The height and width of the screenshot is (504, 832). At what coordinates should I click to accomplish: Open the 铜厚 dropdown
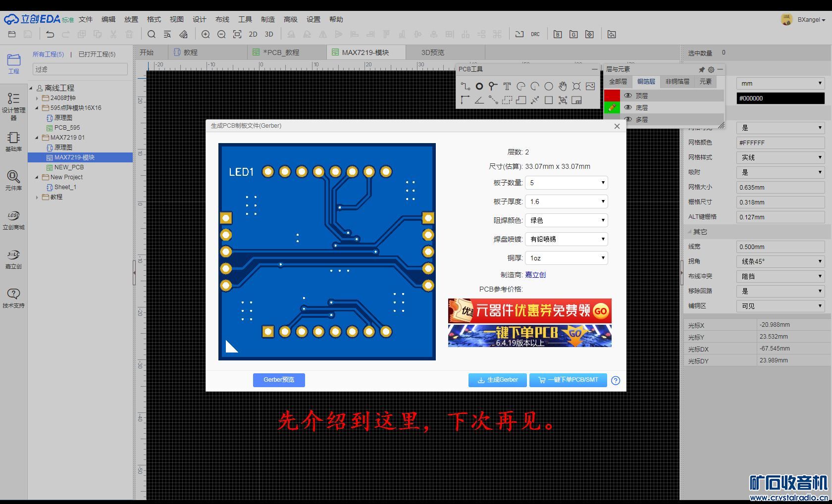(x=567, y=258)
